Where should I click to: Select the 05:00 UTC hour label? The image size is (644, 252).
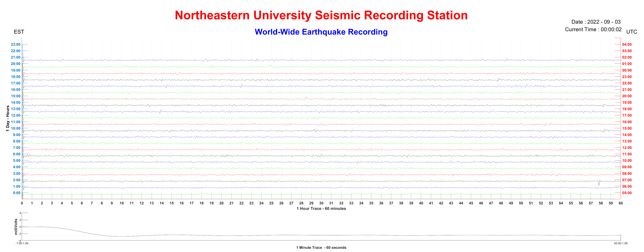click(x=627, y=193)
